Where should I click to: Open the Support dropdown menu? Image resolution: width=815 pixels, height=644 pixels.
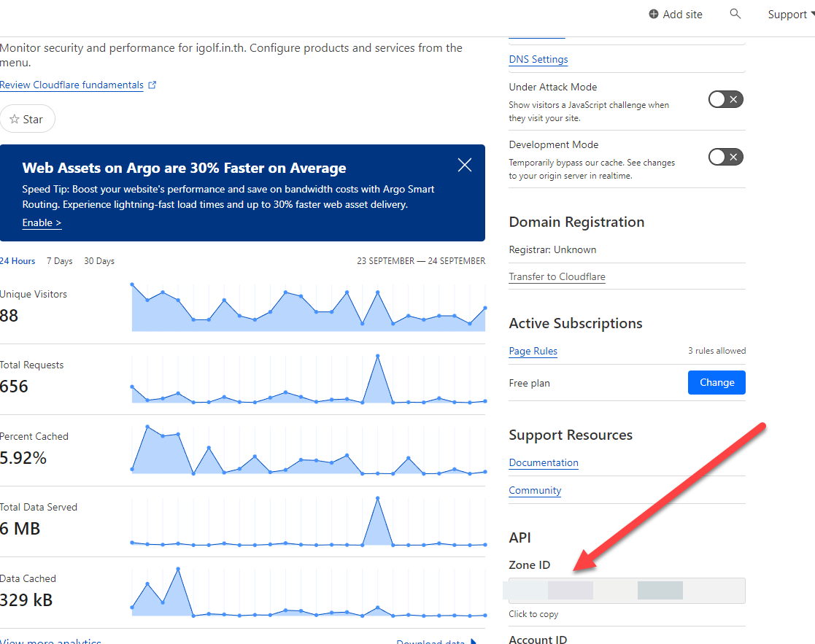coord(790,15)
